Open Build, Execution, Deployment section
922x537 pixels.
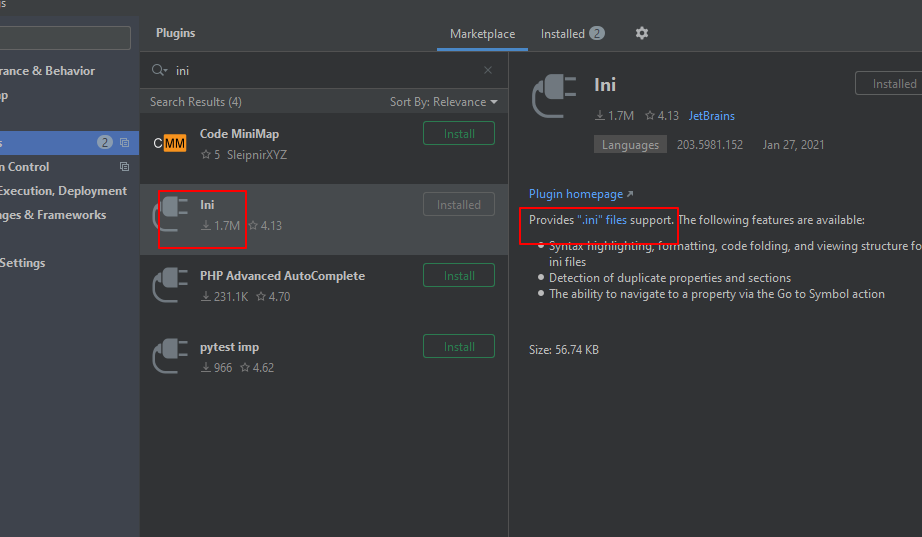pos(63,191)
